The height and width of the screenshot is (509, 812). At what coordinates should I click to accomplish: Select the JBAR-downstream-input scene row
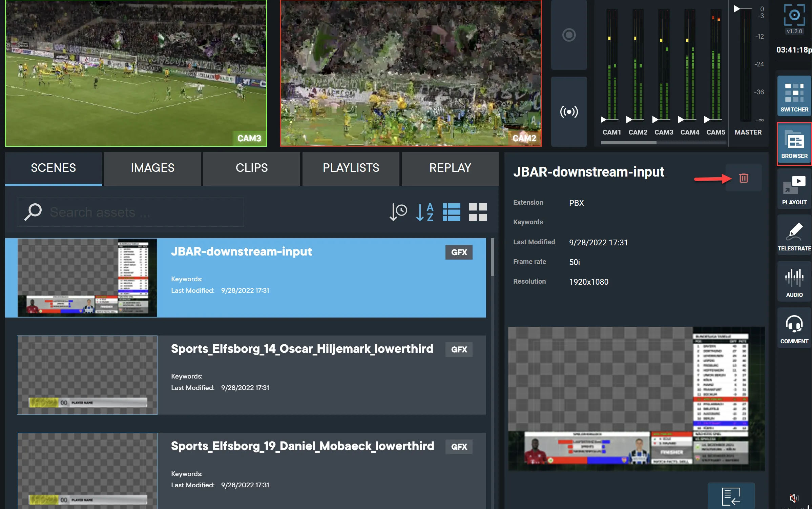[x=246, y=278]
